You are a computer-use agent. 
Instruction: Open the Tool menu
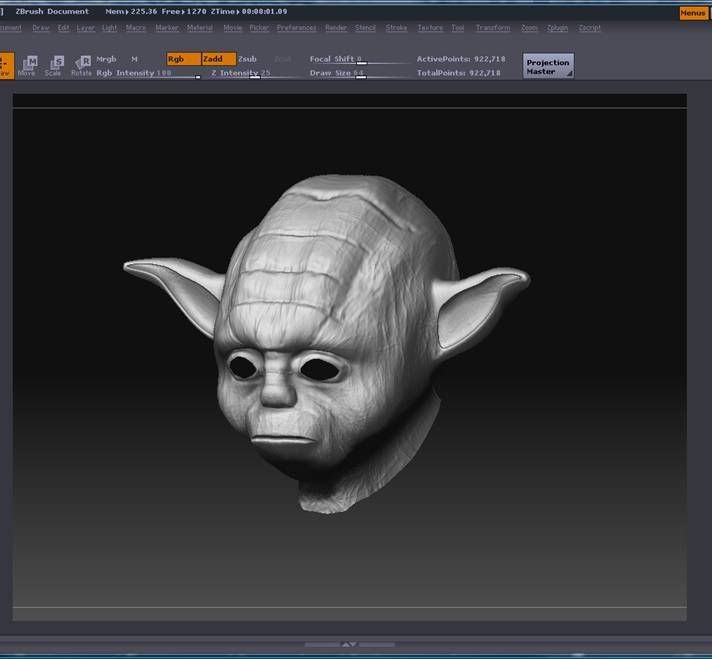pos(458,28)
